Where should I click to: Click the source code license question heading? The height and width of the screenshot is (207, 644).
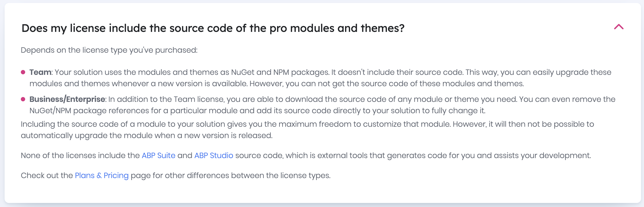pyautogui.click(x=213, y=28)
